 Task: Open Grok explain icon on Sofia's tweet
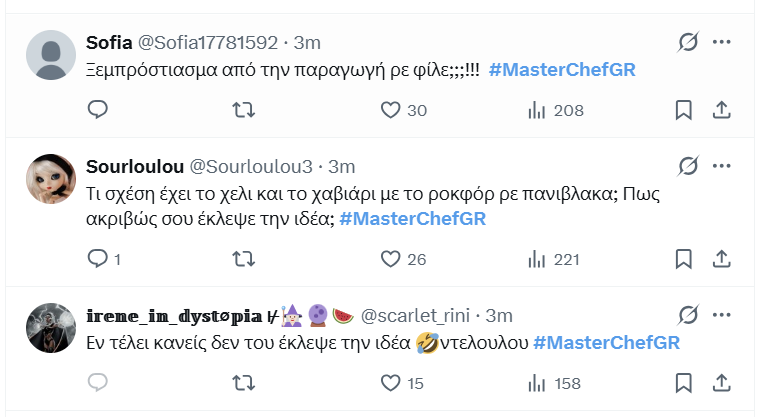pos(687,42)
